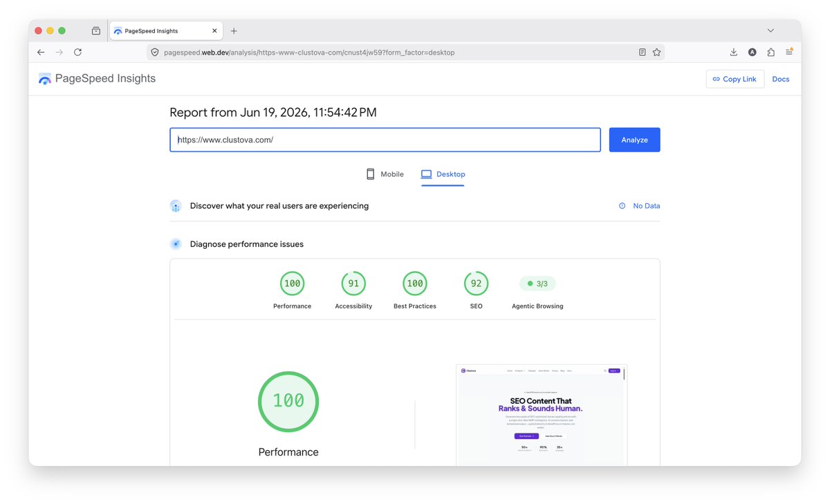Open the downloads icon
The image size is (830, 504).
click(734, 52)
